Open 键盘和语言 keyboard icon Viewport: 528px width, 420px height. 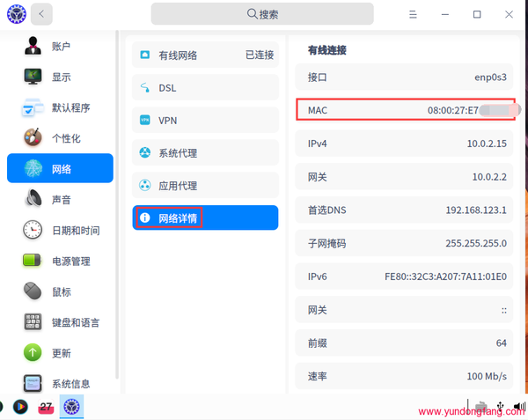pos(33,321)
